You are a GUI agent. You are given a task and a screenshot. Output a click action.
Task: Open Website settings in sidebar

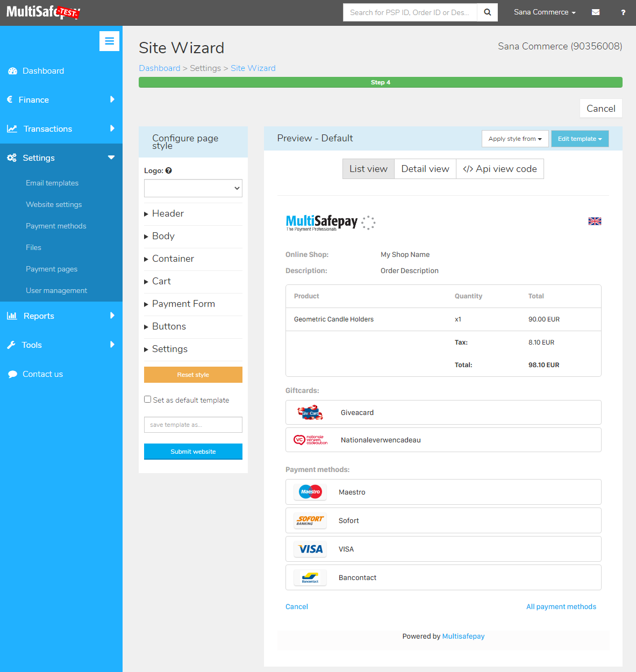[x=54, y=204]
